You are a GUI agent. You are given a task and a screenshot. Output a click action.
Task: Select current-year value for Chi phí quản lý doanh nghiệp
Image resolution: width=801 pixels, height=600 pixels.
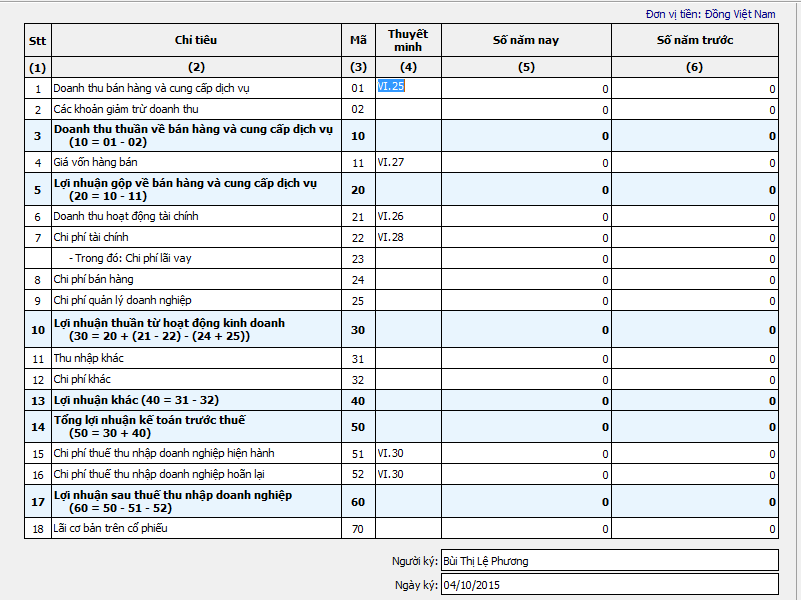(527, 301)
